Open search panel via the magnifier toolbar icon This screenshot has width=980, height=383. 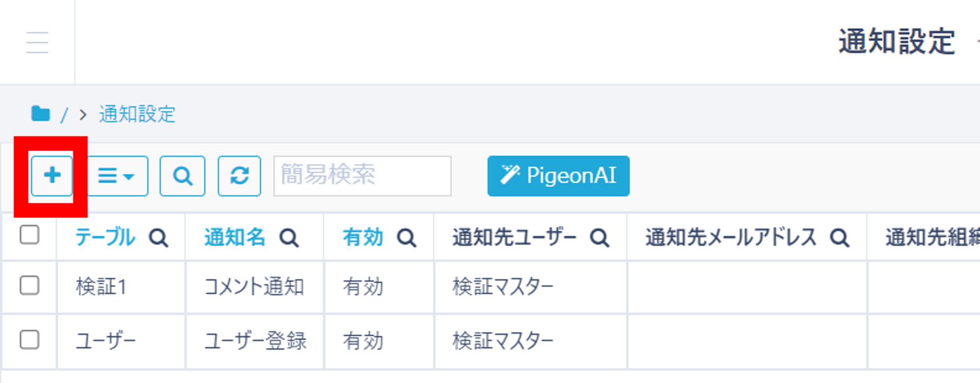[x=182, y=176]
